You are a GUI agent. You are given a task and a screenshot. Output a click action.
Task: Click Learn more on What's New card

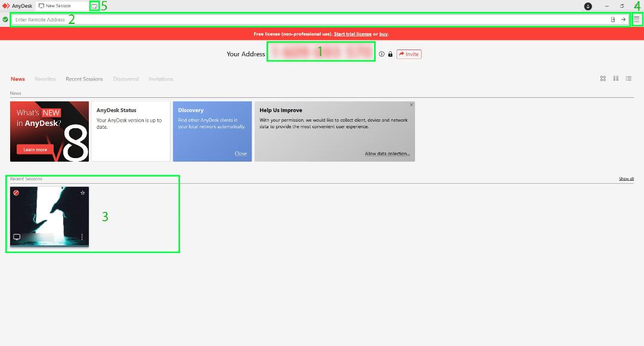(x=35, y=150)
